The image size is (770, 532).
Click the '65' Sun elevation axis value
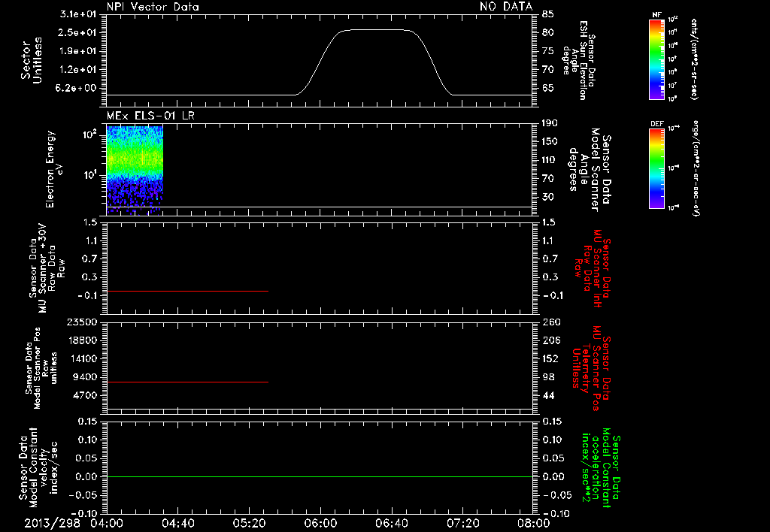pos(548,89)
